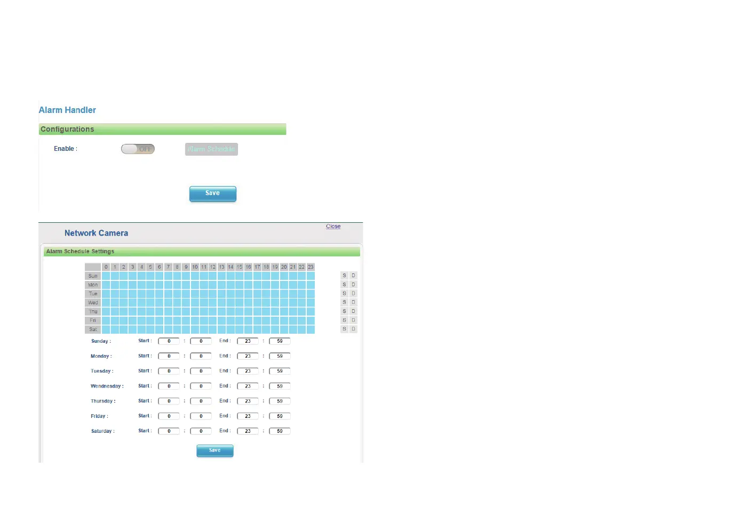
Task: Click Saturday end hour field
Action: pyautogui.click(x=248, y=431)
